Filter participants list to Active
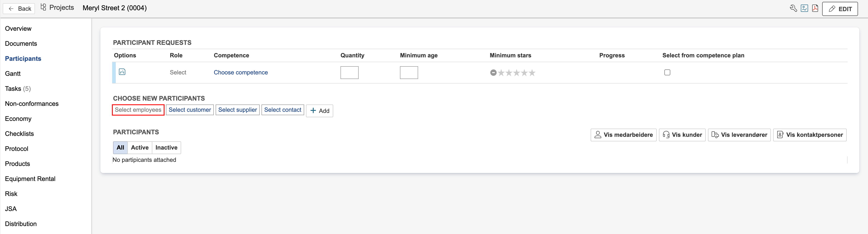The width and height of the screenshot is (868, 234). (140, 148)
